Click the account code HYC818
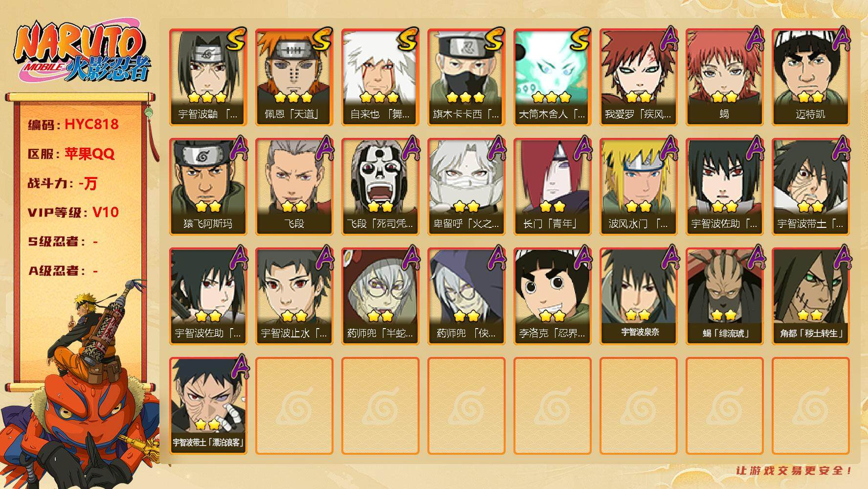 [x=91, y=124]
